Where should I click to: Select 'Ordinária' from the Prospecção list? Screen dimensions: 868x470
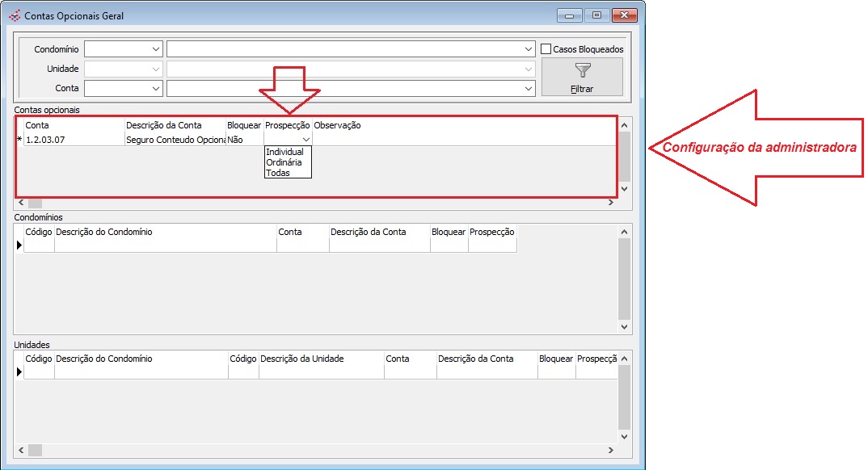point(283,162)
